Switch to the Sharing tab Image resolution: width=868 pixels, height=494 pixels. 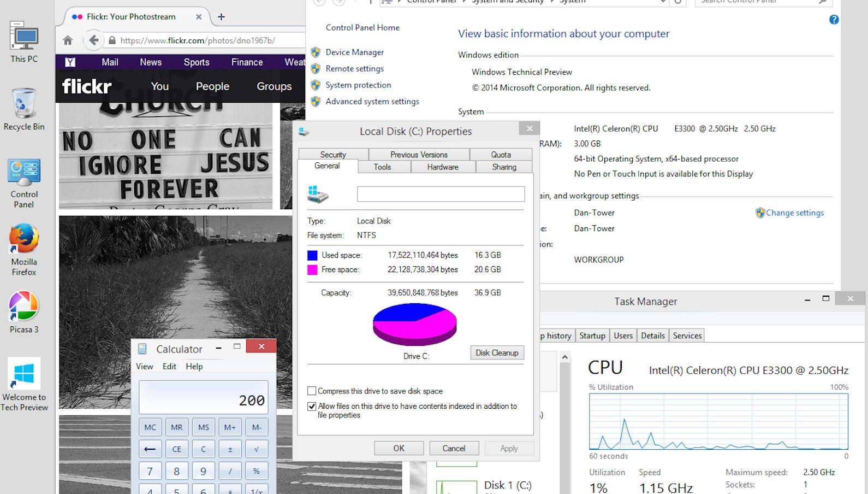[x=504, y=167]
